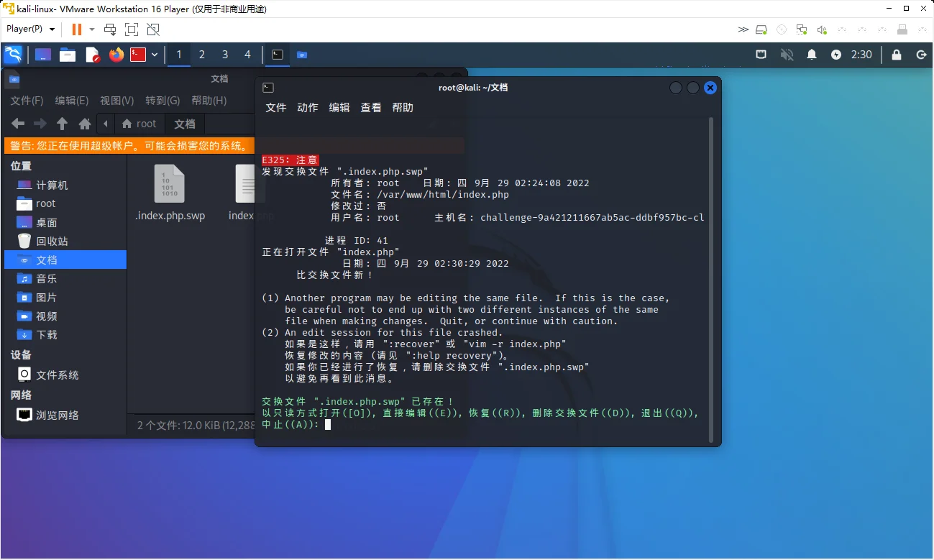The height and width of the screenshot is (560, 934).
Task: Open the text editor panel launcher
Action: click(92, 55)
